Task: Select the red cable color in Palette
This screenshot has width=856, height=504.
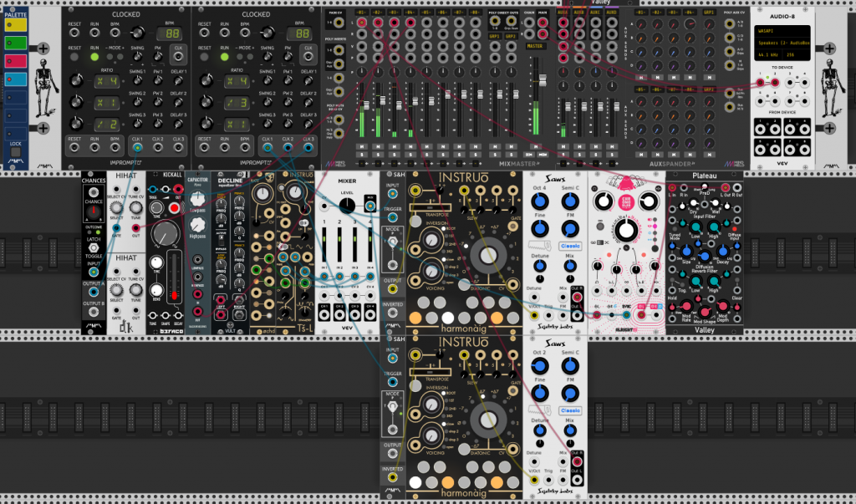Action: click(15, 61)
